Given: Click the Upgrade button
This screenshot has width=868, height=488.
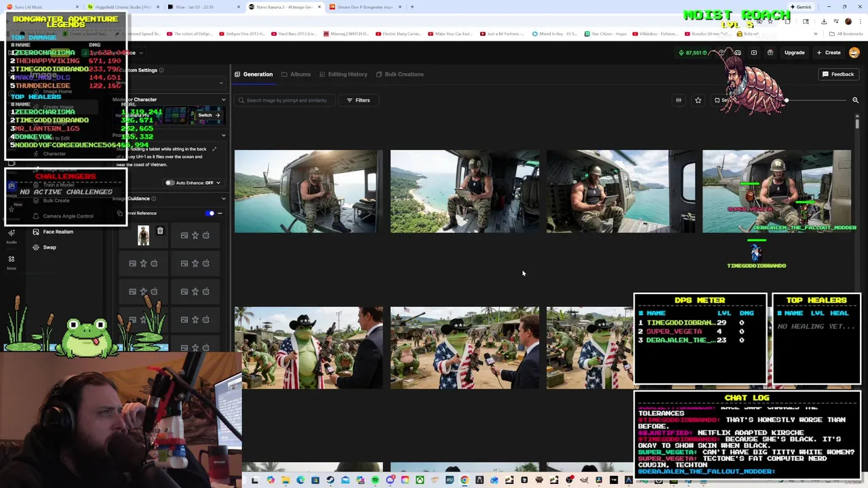Looking at the screenshot, I should pos(794,52).
